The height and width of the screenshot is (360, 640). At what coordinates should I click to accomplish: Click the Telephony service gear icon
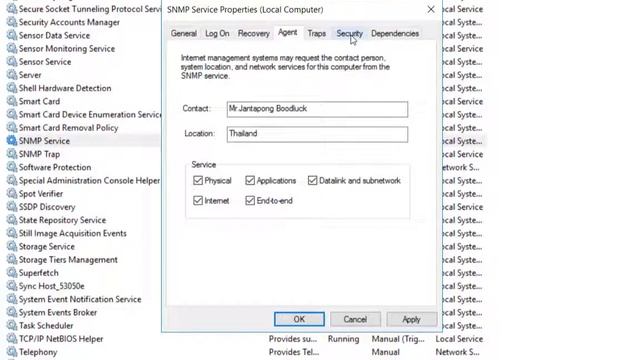[12, 352]
